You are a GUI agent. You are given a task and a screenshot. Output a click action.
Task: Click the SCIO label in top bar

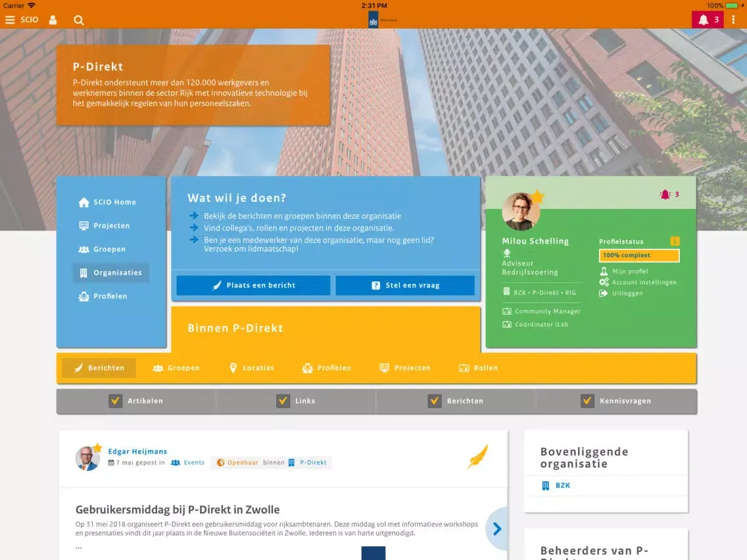pos(30,20)
